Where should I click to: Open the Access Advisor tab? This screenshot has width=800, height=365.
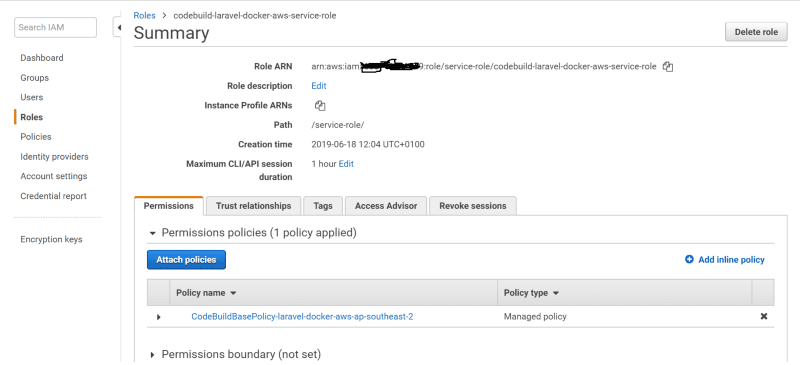coord(386,206)
